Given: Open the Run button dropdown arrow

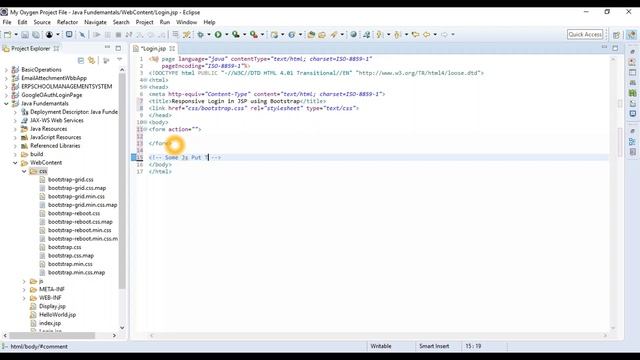Looking at the screenshot, I should [227, 35].
